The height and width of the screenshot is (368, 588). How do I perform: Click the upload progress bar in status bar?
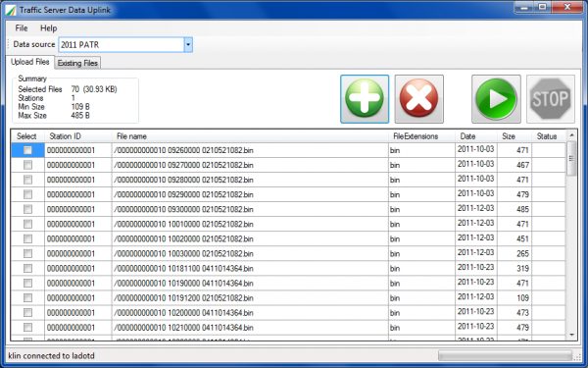505,355
